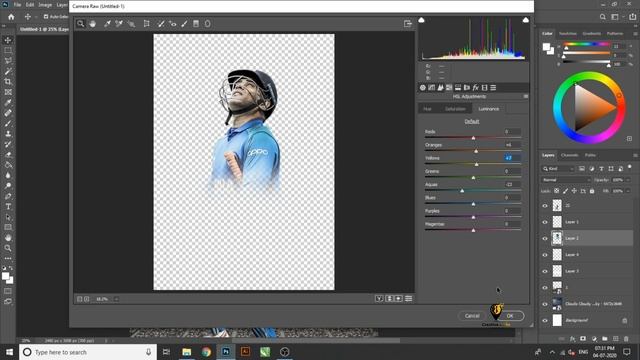Select the Type tool in Photoshop toolbar

click(8, 207)
